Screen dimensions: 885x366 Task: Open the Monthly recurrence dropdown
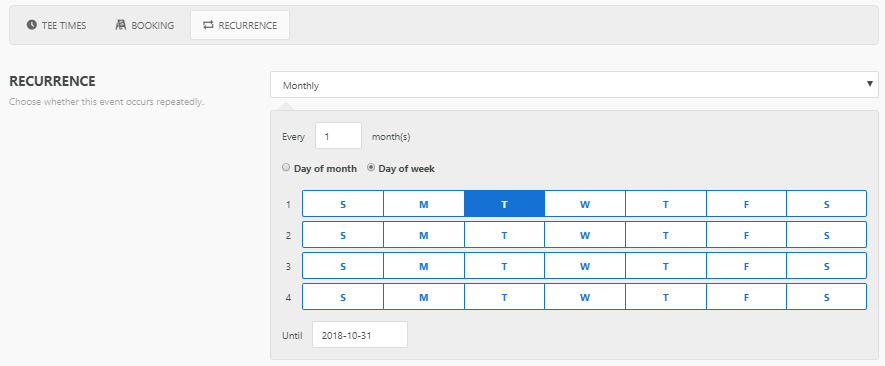click(574, 85)
